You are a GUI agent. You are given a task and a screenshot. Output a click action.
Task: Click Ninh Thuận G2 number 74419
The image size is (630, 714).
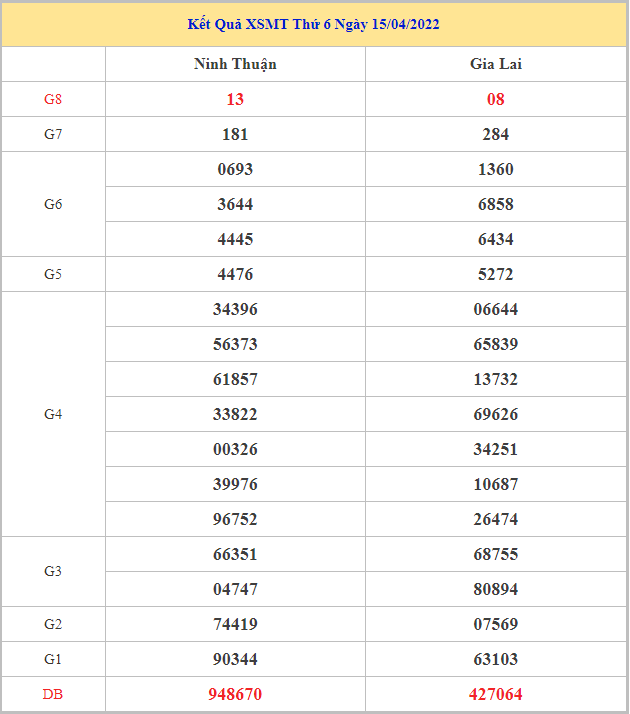click(x=235, y=624)
